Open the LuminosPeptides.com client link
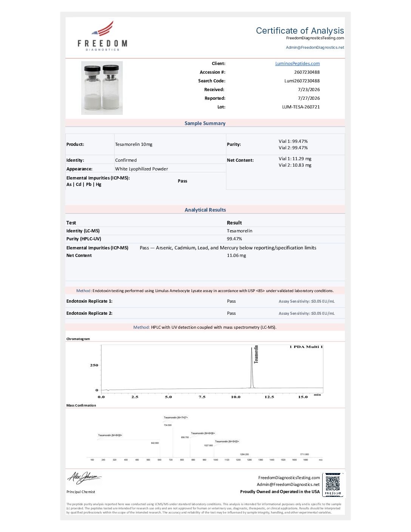Viewport: 411px width, 532px height. click(297, 63)
